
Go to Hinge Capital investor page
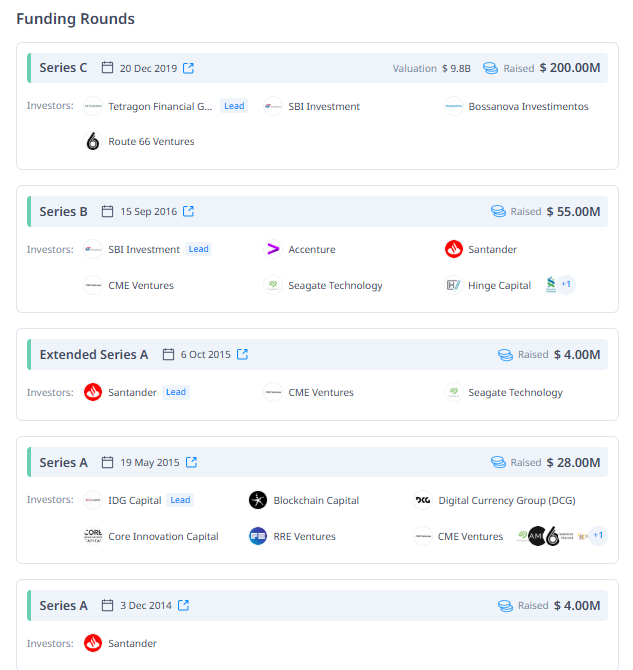tap(499, 286)
